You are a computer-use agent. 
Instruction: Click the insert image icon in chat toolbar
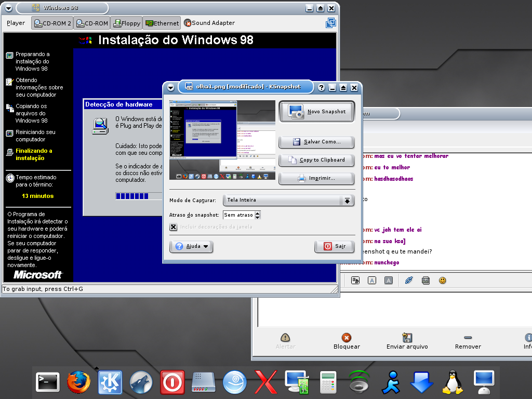[425, 280]
